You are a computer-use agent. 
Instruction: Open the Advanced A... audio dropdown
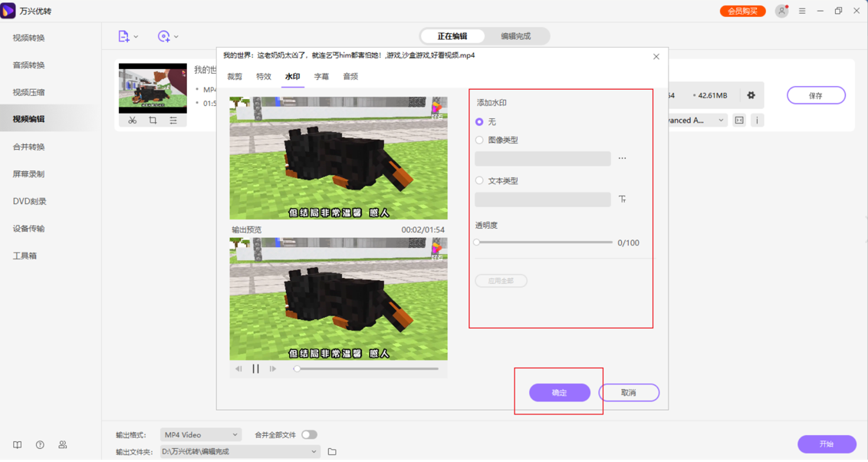pyautogui.click(x=696, y=120)
